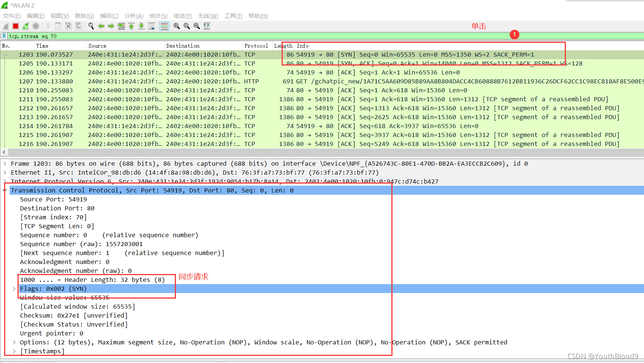
Task: Expand the Ethernet II details row
Action: [5, 172]
